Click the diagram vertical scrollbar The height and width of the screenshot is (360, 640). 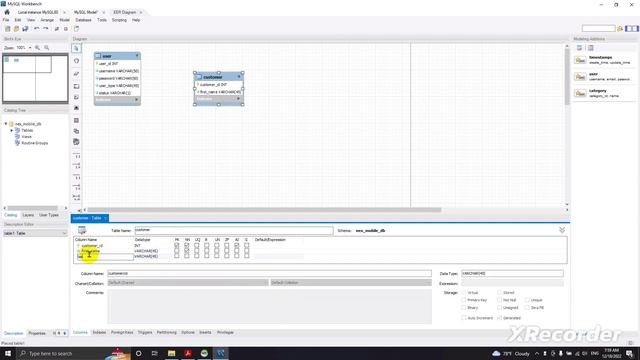567,76
